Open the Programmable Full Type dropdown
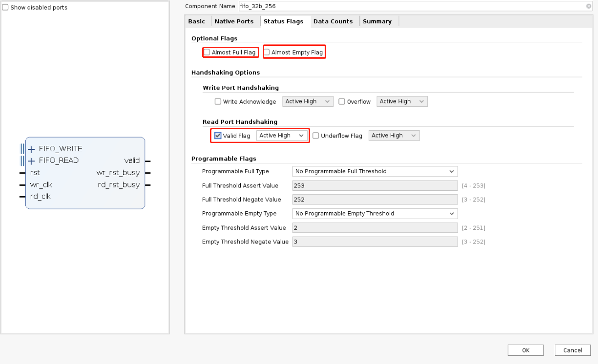598x364 pixels. [375, 171]
